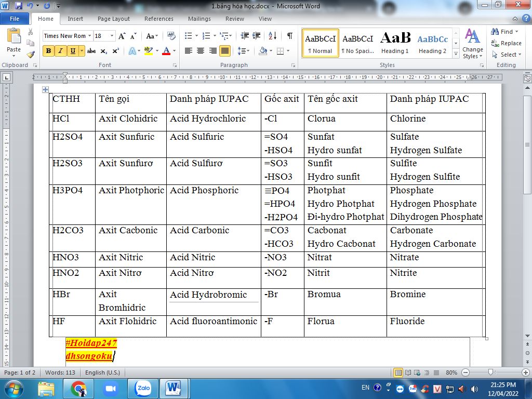Screen dimensions: 532x399
Task: Switch to Mailings tab
Action: [199, 19]
